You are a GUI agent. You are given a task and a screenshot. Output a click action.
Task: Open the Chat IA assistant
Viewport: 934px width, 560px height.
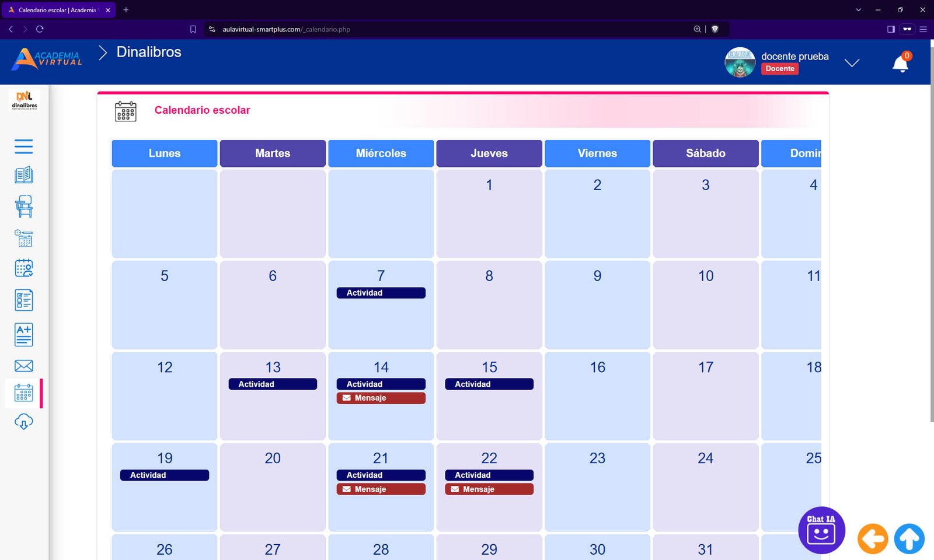(821, 530)
